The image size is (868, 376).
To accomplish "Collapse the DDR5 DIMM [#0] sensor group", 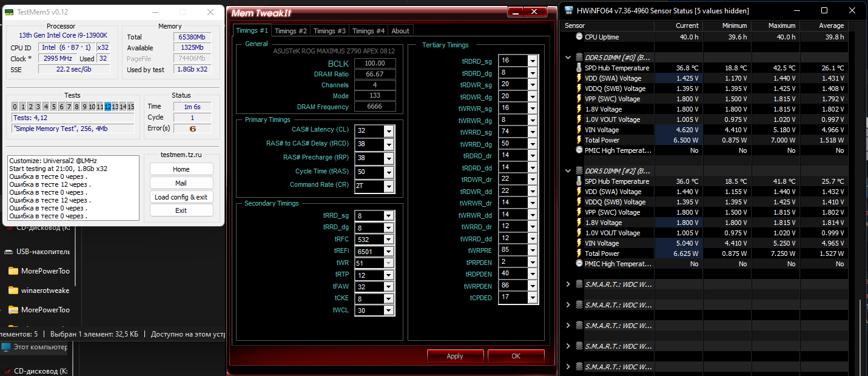I will click(x=568, y=58).
